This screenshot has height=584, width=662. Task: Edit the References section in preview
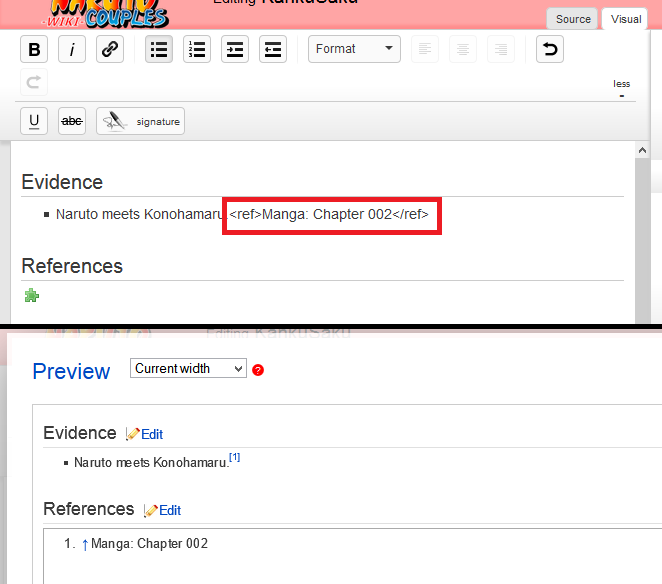[x=170, y=510]
